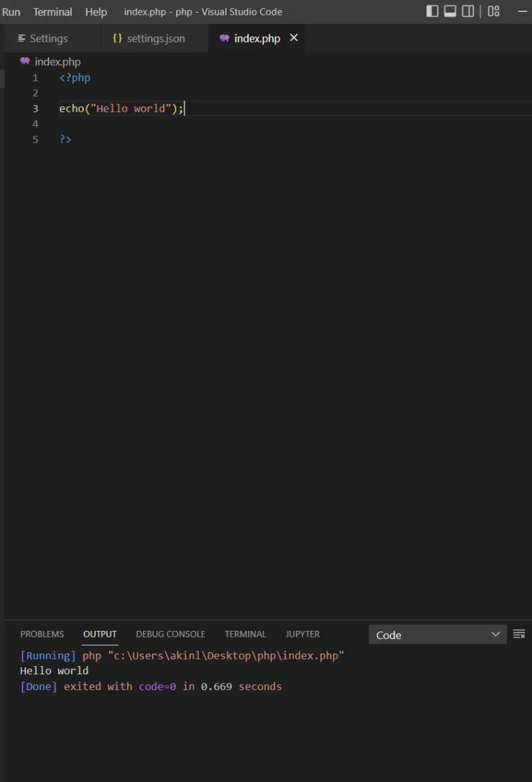Open the Customize Layout control
Viewport: 532px width, 782px height.
(x=493, y=11)
